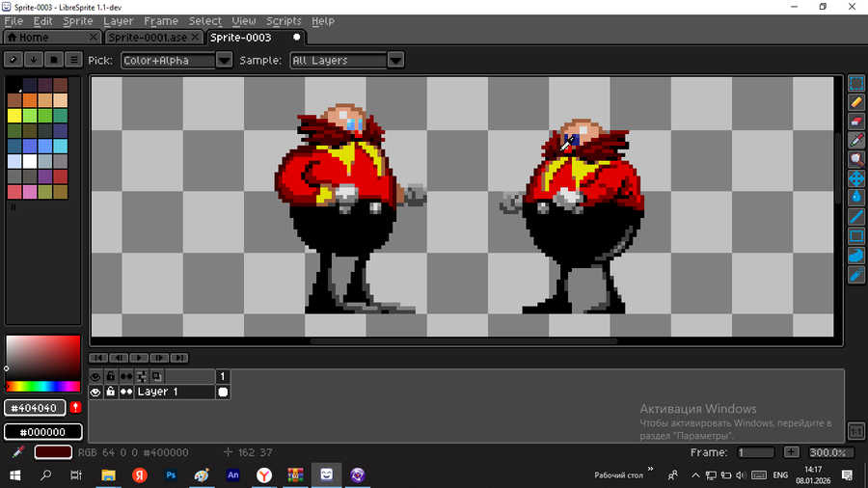Click the timeline header eye icon
Image resolution: width=868 pixels, height=488 pixels.
pos(95,376)
